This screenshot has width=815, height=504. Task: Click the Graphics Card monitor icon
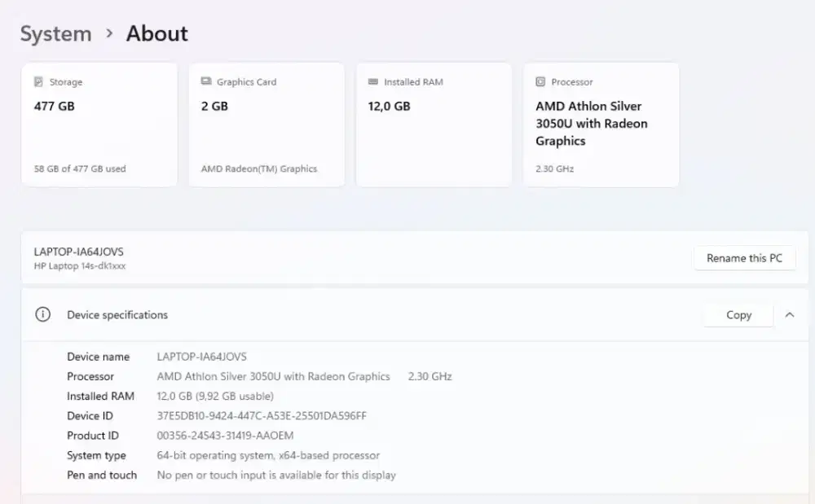(x=206, y=82)
